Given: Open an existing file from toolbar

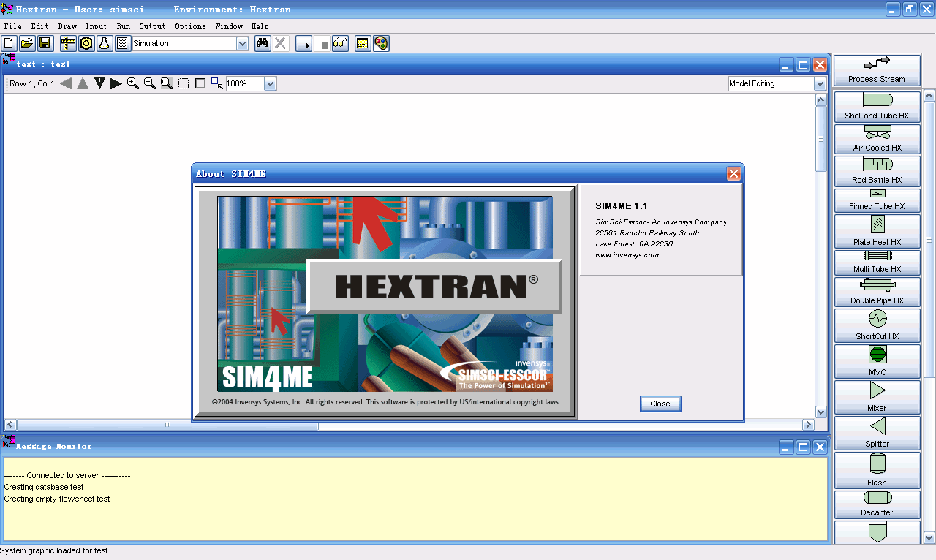Looking at the screenshot, I should point(27,44).
